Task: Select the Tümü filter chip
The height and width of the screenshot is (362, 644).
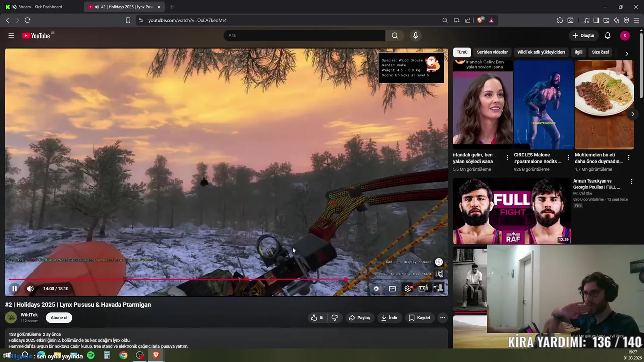Action: [x=462, y=52]
